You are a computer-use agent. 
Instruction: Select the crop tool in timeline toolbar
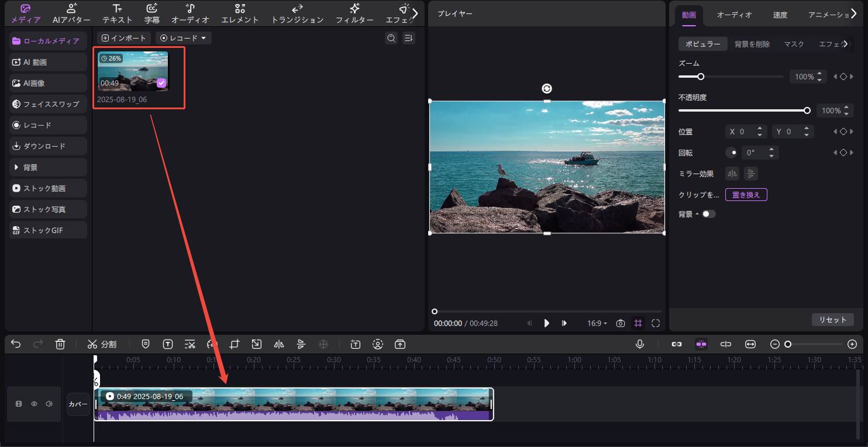(x=235, y=344)
